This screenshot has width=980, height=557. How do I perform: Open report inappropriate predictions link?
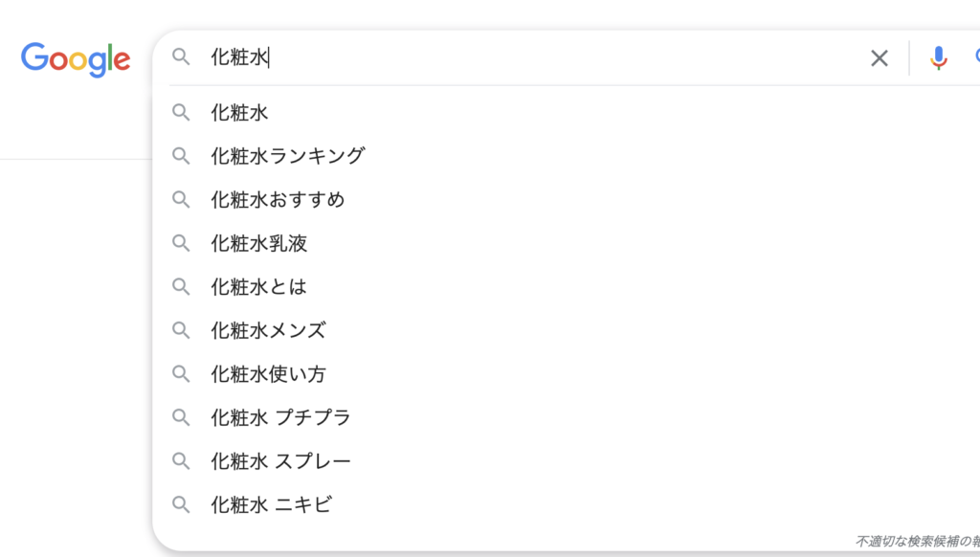click(x=918, y=542)
